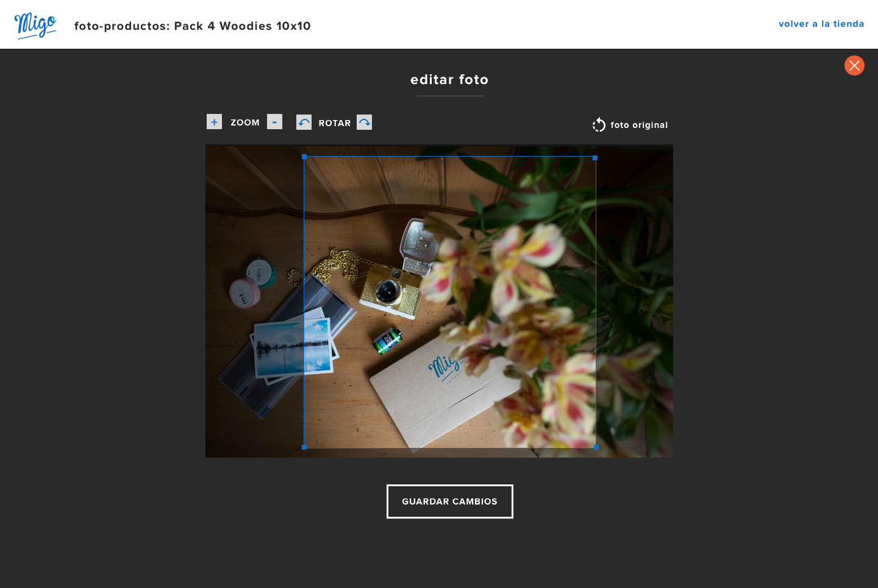Click the zoom in plus icon

(214, 122)
